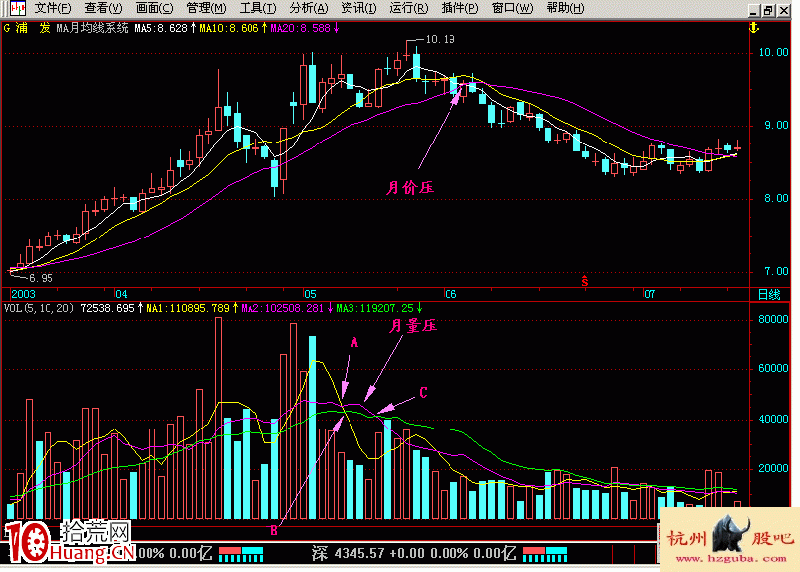Click the application icon in menu bar
Image resolution: width=800 pixels, height=572 pixels.
[17, 8]
